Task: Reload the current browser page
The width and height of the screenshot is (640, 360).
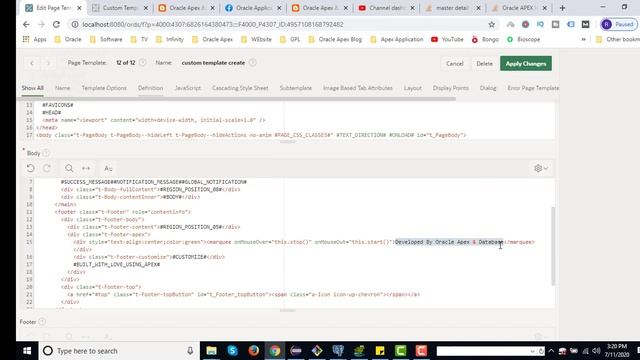Action: (x=56, y=24)
